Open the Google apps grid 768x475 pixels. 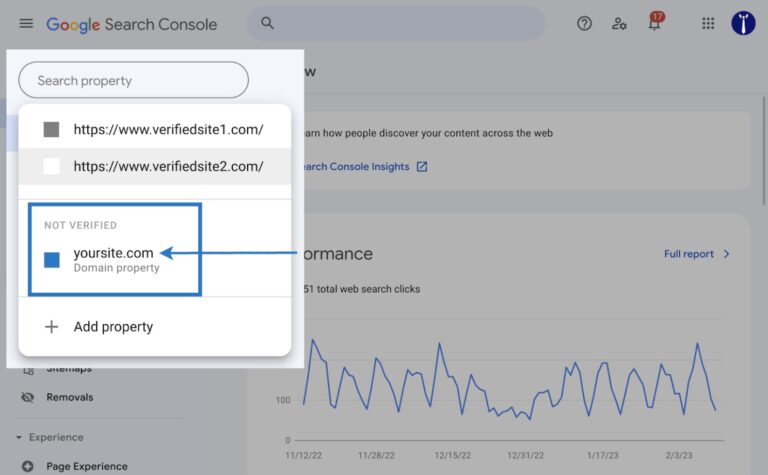pos(708,23)
